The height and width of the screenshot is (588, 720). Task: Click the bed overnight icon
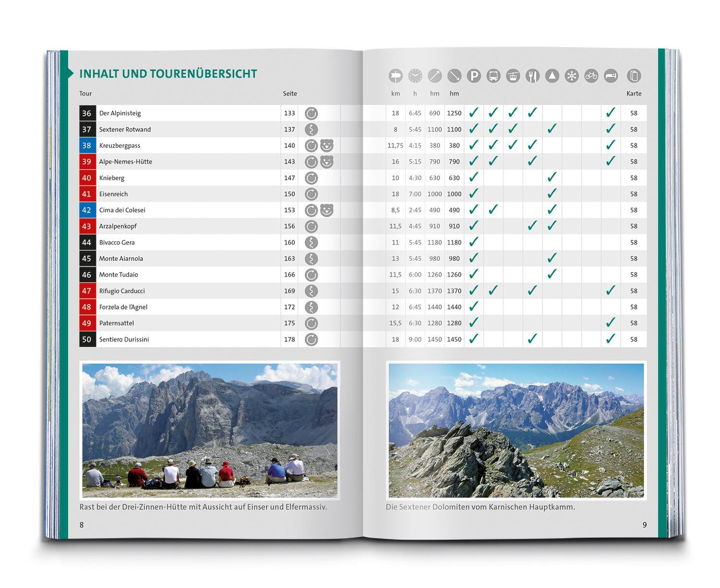click(x=611, y=76)
